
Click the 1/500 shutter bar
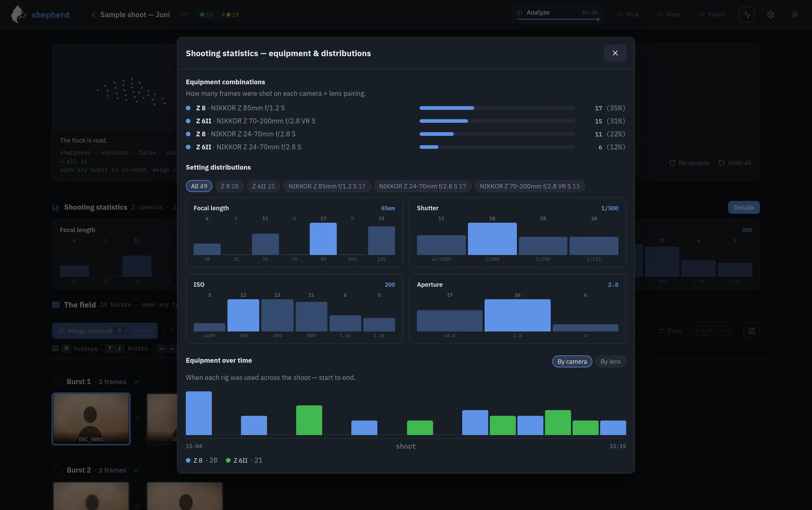492,239
